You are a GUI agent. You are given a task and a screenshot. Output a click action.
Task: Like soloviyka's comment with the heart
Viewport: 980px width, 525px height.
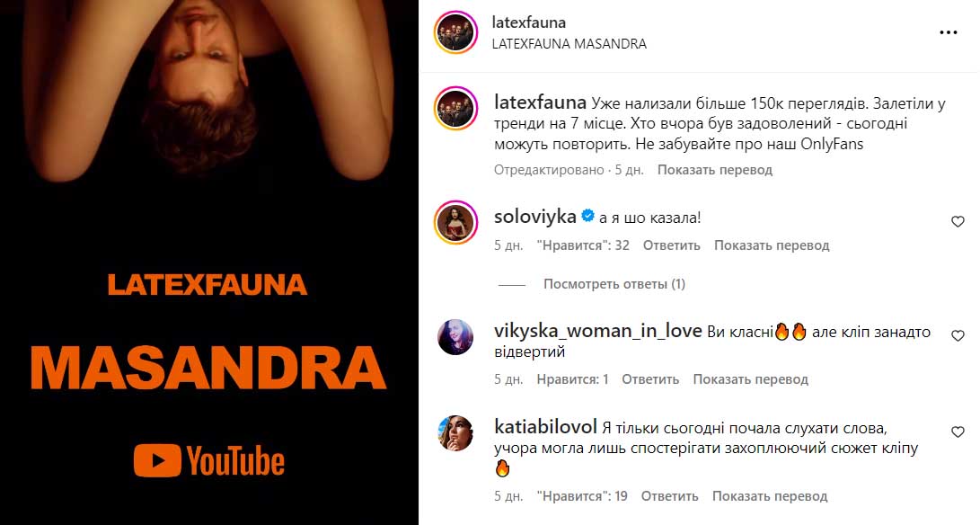[x=958, y=221]
